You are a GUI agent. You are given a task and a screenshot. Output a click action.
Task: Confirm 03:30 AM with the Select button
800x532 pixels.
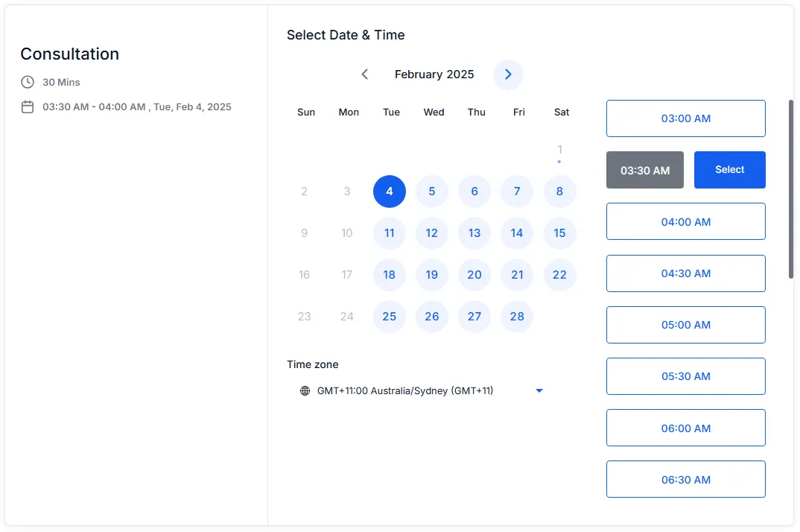729,170
